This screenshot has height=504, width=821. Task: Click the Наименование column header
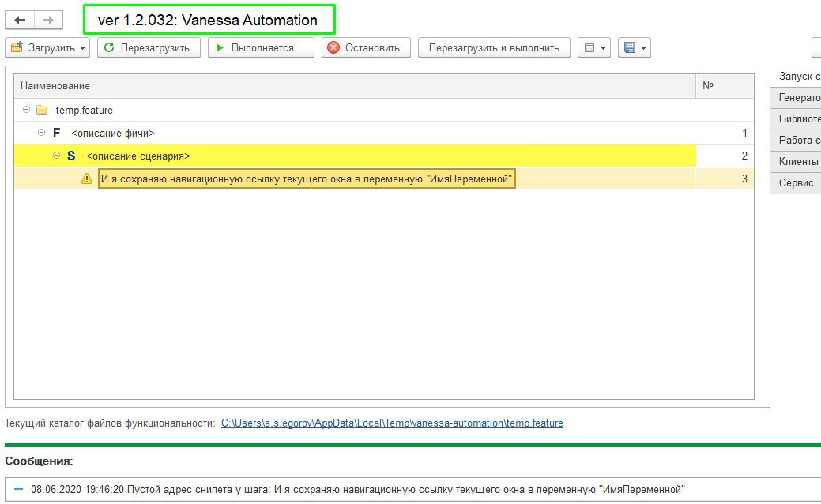[355, 86]
